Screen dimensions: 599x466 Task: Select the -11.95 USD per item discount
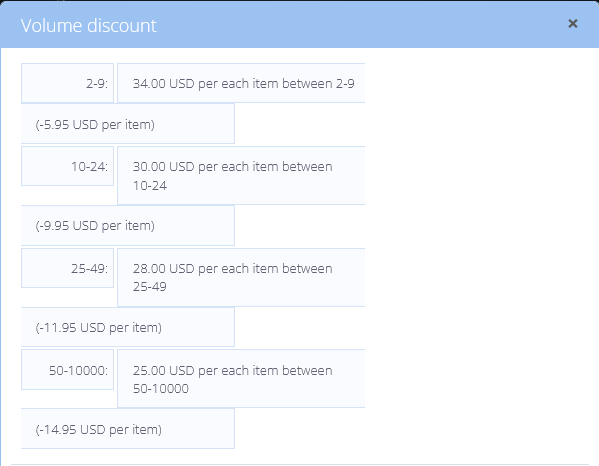pyautogui.click(x=128, y=327)
